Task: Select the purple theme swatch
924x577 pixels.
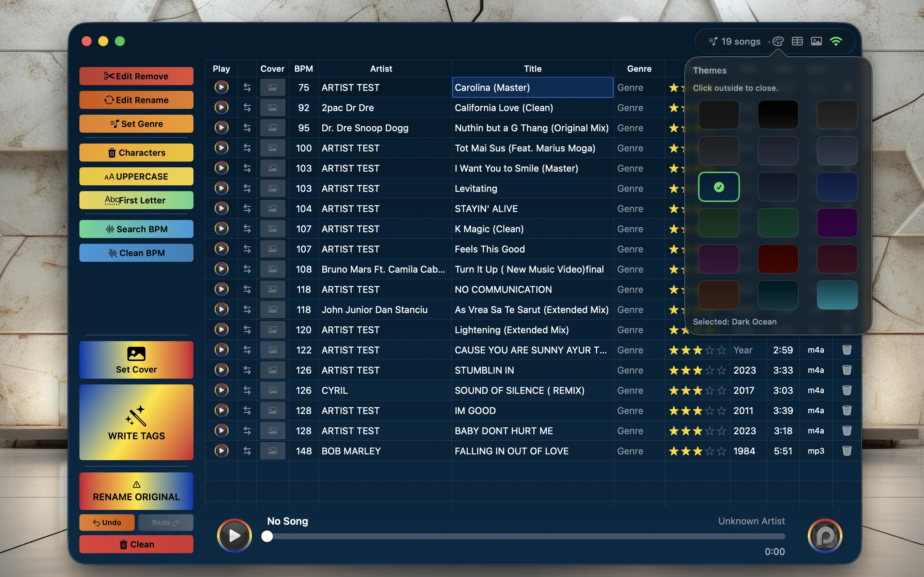Action: 836,223
